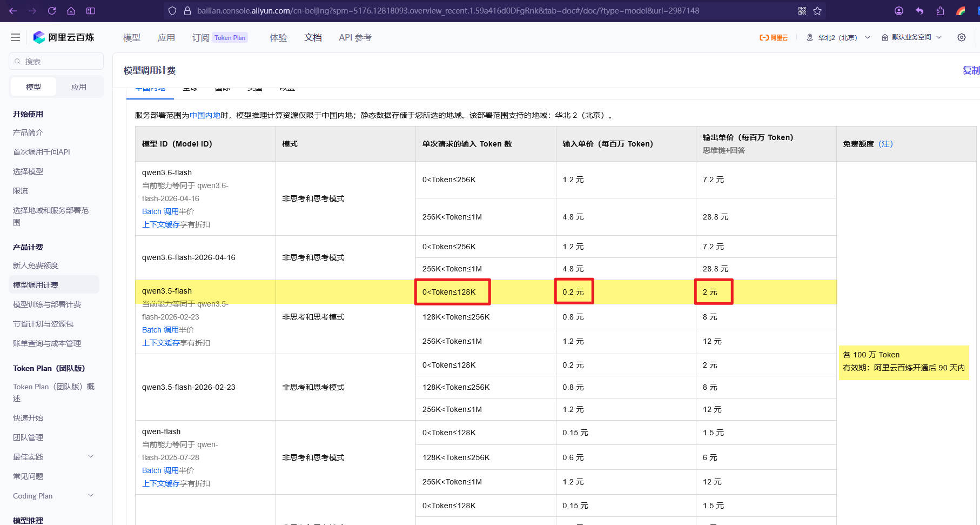Open 默认业务空间 workspace dropdown
Image resolution: width=980 pixels, height=525 pixels.
(911, 37)
